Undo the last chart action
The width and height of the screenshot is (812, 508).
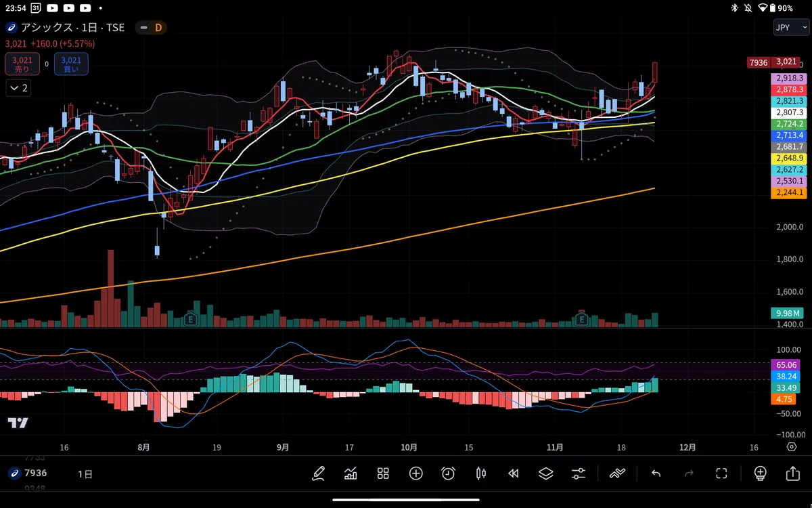click(x=656, y=473)
